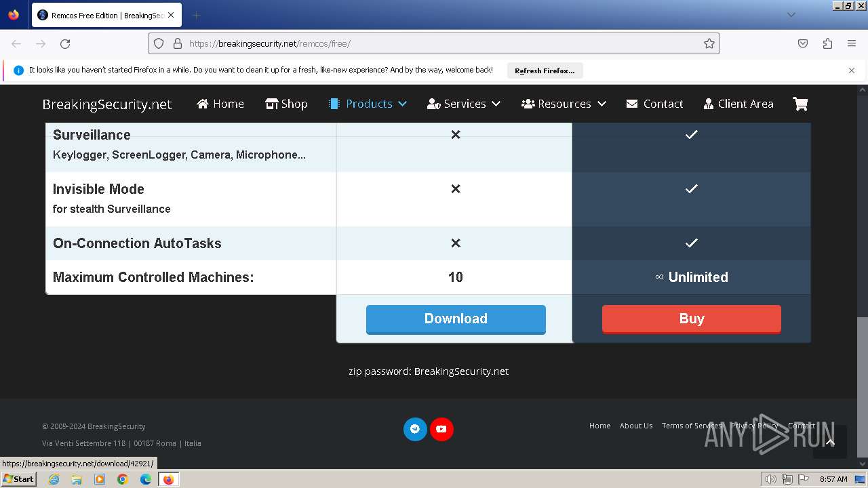Click the URL address bar field

(x=434, y=43)
